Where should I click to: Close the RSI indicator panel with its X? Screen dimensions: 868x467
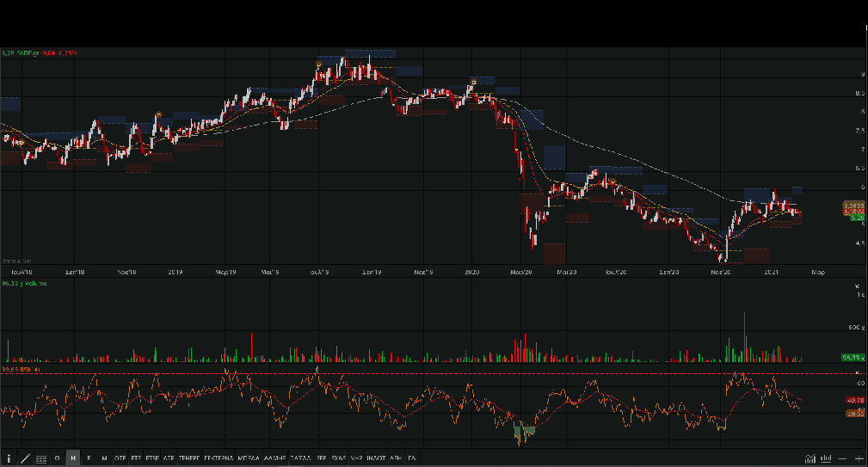pyautogui.click(x=857, y=372)
